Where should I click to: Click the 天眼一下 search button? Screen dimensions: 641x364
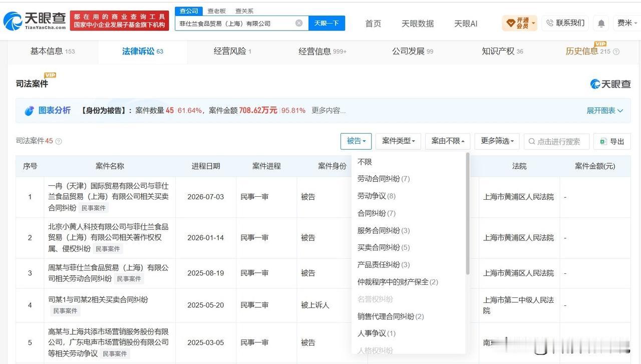tap(327, 23)
